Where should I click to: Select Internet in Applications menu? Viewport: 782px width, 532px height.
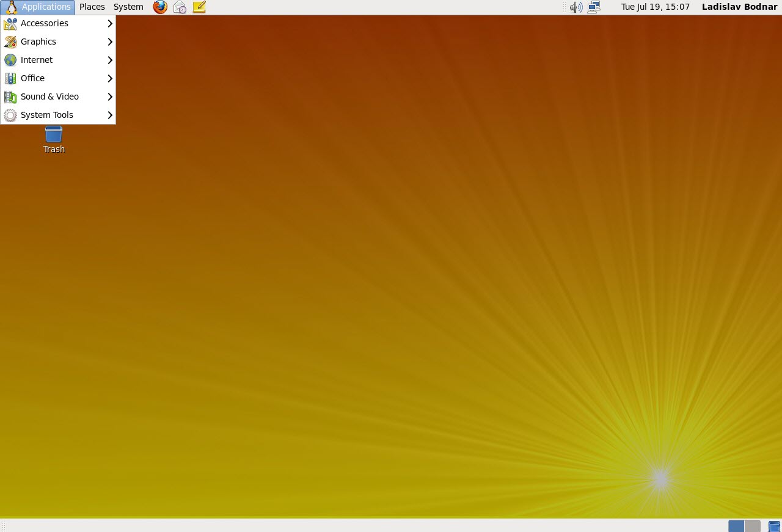click(58, 60)
